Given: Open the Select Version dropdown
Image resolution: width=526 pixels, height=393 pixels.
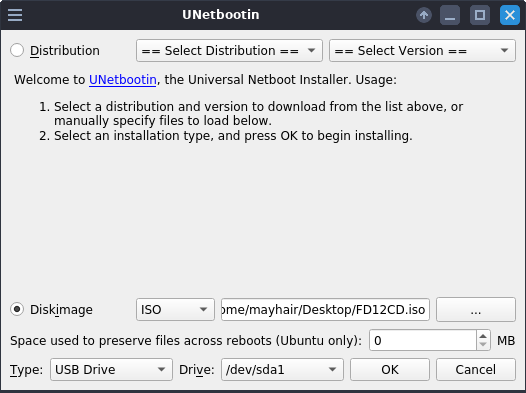Looking at the screenshot, I should pyautogui.click(x=422, y=51).
